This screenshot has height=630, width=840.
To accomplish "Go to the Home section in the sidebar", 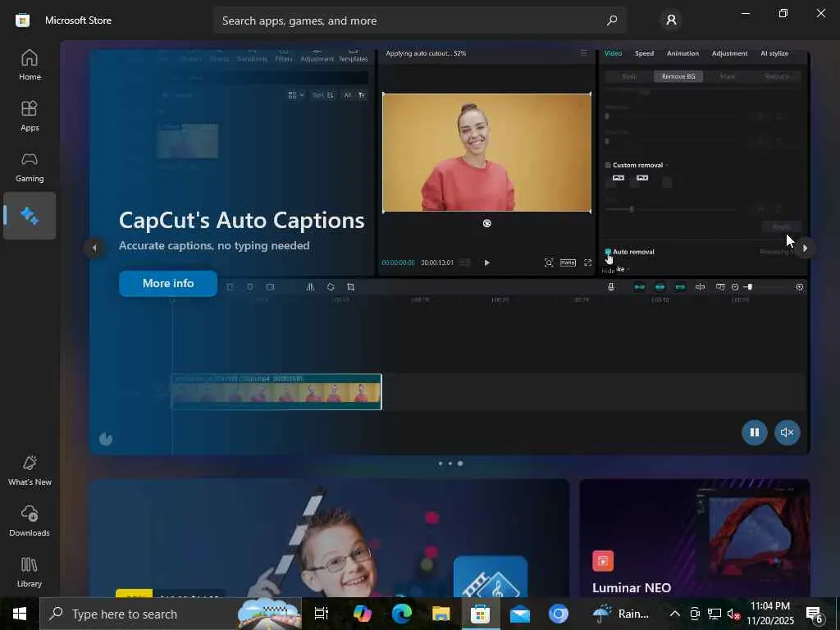I will tap(30, 65).
